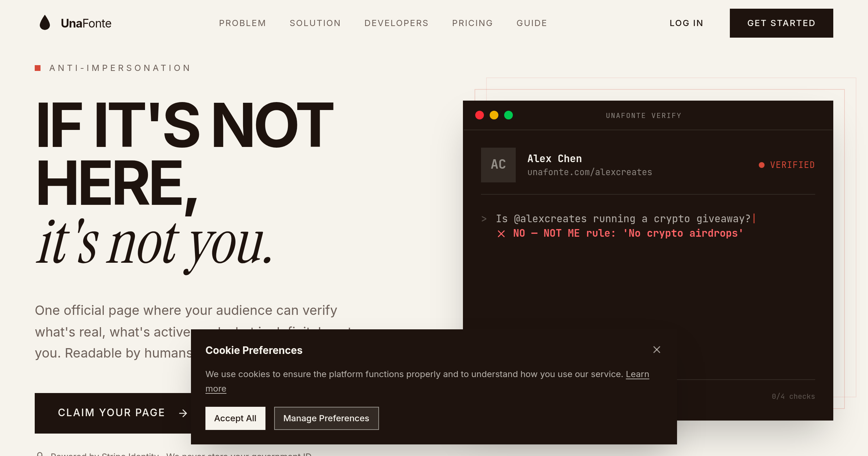Click the red X result icon
This screenshot has height=456, width=868.
tap(501, 234)
